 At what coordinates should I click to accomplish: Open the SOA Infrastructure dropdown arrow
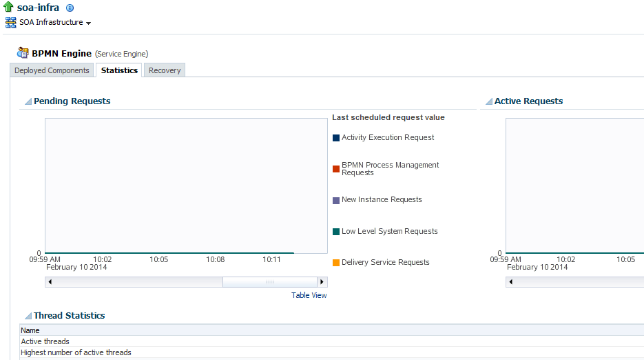pos(88,23)
